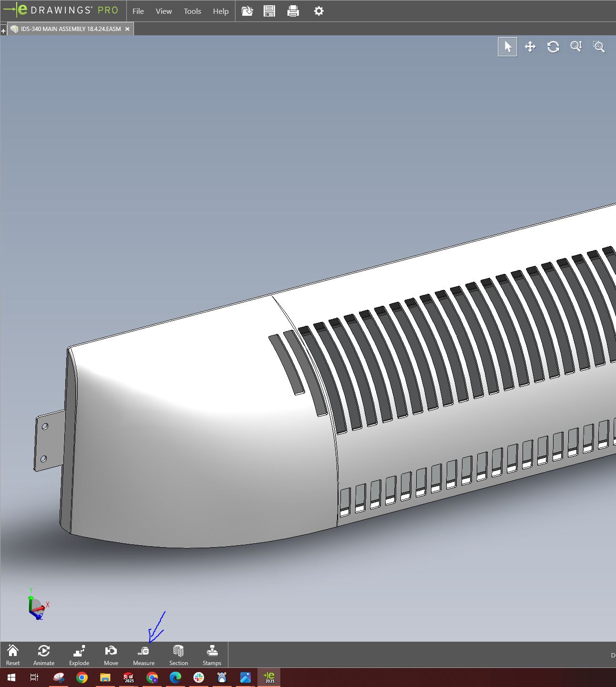616x687 pixels.
Task: Activate the Move components tool
Action: pos(111,655)
